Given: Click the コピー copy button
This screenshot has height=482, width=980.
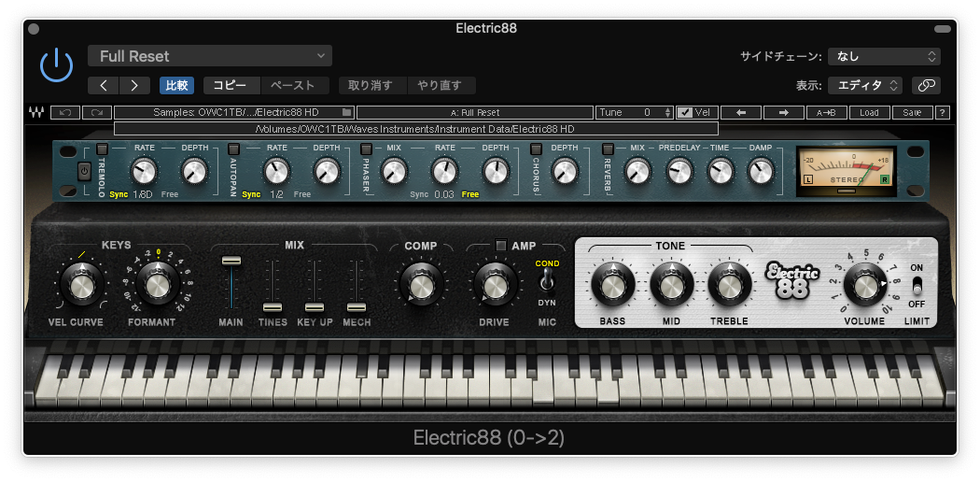Looking at the screenshot, I should [231, 86].
